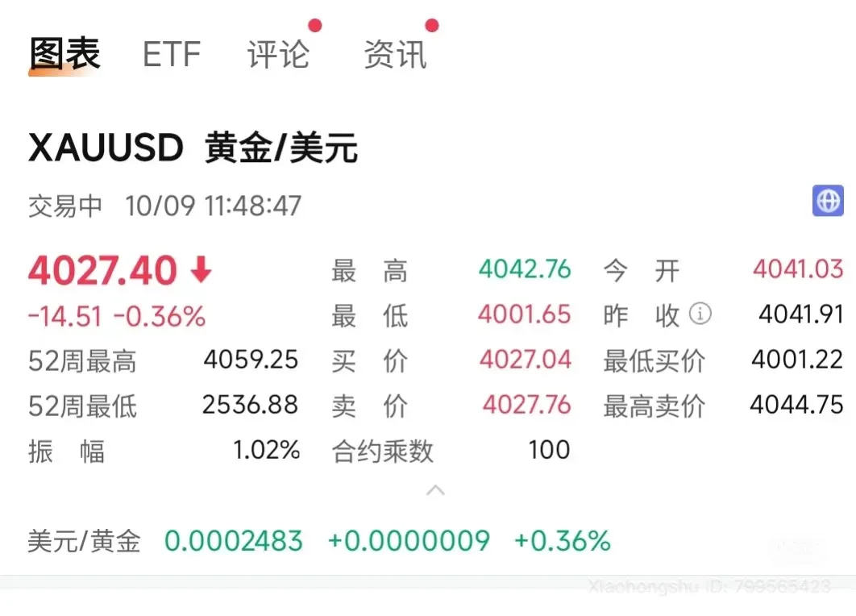Screen dimensions: 856x616
Task: Click the 52周最高 value 4059.25
Action: point(251,360)
